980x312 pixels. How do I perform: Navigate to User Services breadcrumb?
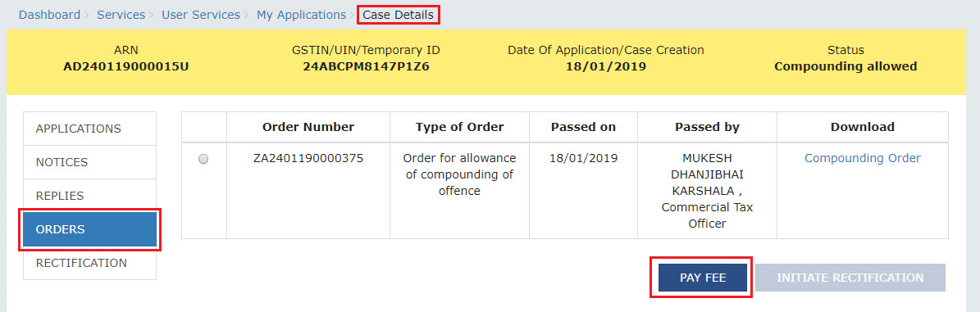(x=201, y=15)
